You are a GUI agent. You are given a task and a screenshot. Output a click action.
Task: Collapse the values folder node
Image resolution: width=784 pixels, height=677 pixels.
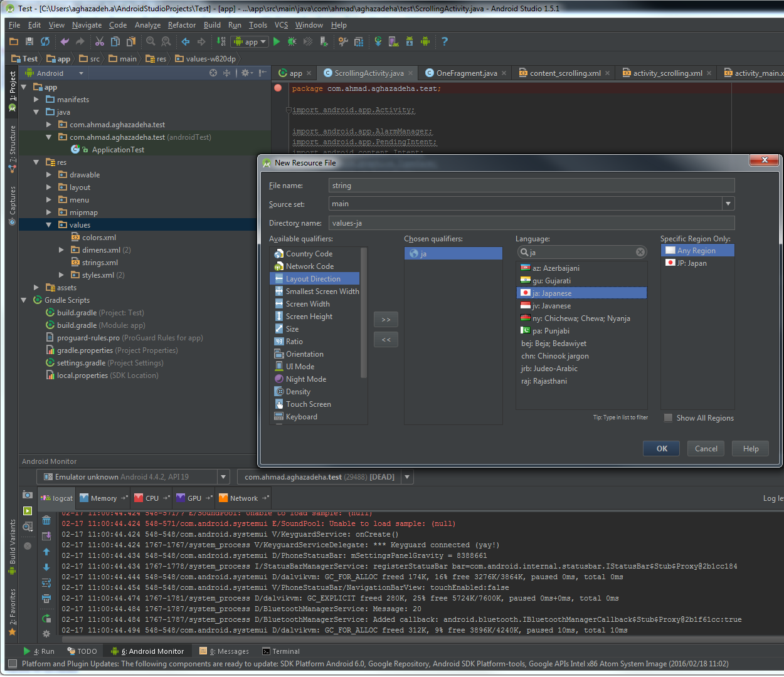pos(49,225)
